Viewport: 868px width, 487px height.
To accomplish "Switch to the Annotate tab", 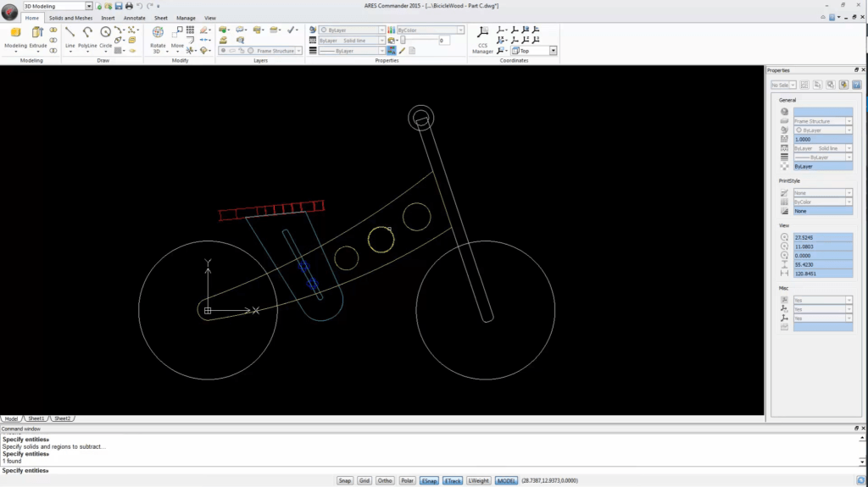I will (135, 19).
